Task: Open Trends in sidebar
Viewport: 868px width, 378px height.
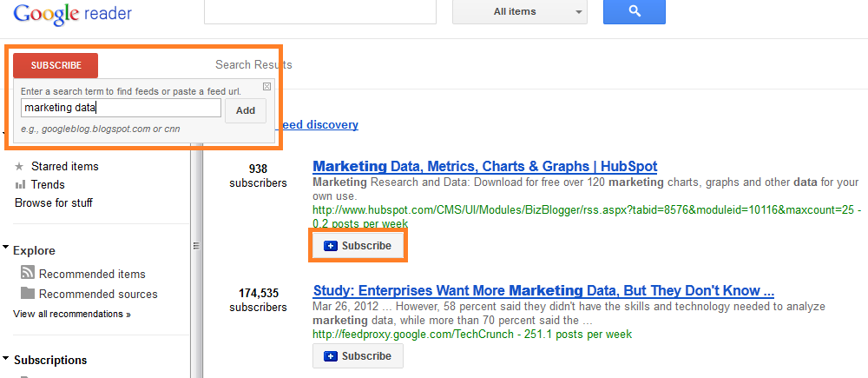Action: click(x=48, y=184)
